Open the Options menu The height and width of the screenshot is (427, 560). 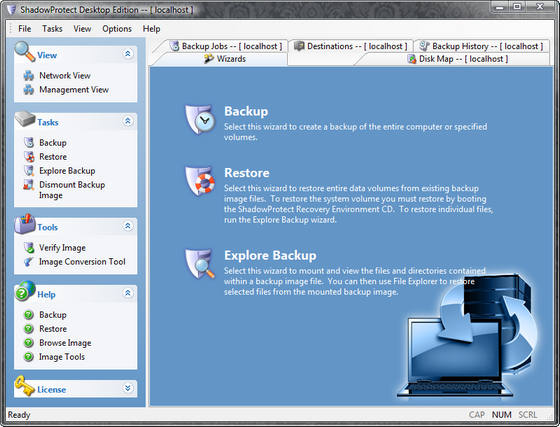tap(117, 29)
